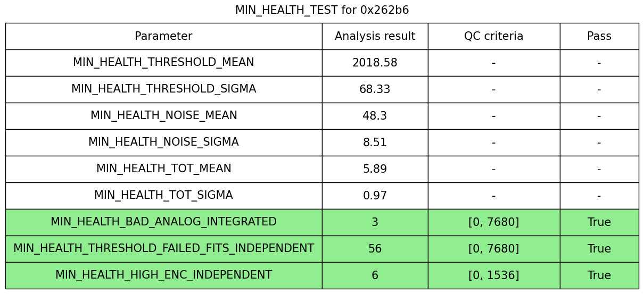Click the MIN_HEALTH_NOISE_SIGMA parameter cell
Image resolution: width=644 pixels, height=294 pixels.
pyautogui.click(x=163, y=142)
